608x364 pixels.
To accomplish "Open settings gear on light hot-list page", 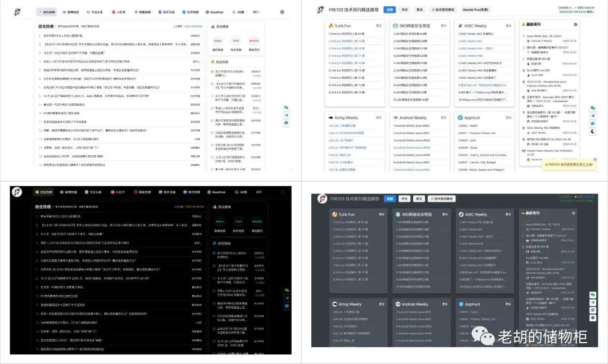I will pos(282,12).
